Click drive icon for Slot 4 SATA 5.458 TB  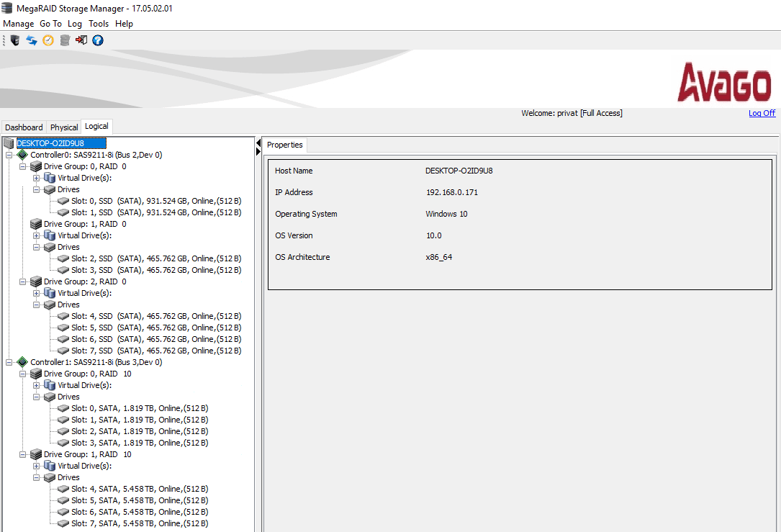[x=63, y=489]
